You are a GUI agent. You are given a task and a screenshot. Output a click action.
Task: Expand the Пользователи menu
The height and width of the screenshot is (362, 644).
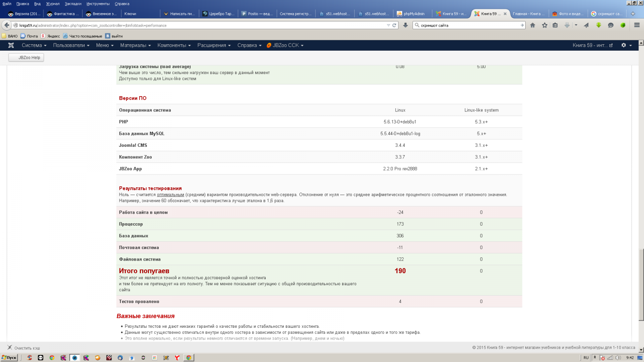click(71, 45)
